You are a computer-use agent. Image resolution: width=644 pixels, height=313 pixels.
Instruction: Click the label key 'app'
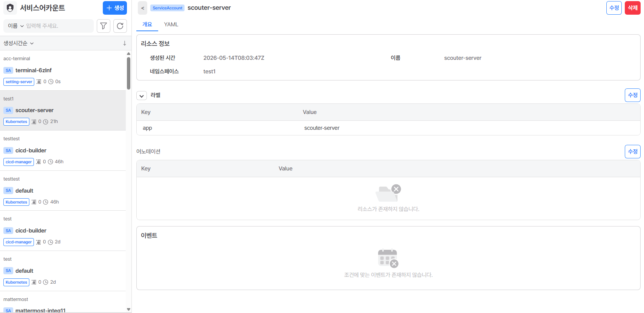147,128
